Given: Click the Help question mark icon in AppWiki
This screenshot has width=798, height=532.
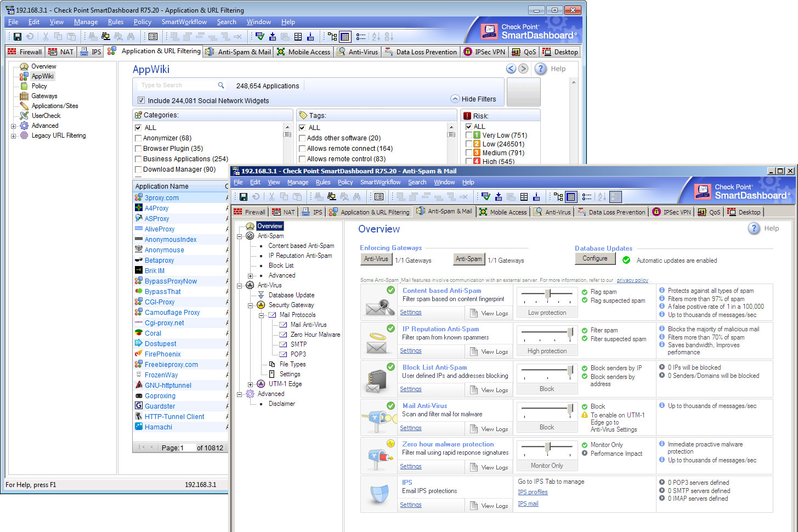Looking at the screenshot, I should click(540, 69).
